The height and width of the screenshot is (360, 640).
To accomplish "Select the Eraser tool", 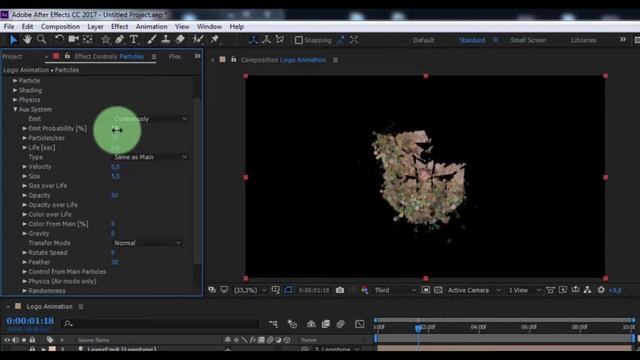I will (180, 40).
